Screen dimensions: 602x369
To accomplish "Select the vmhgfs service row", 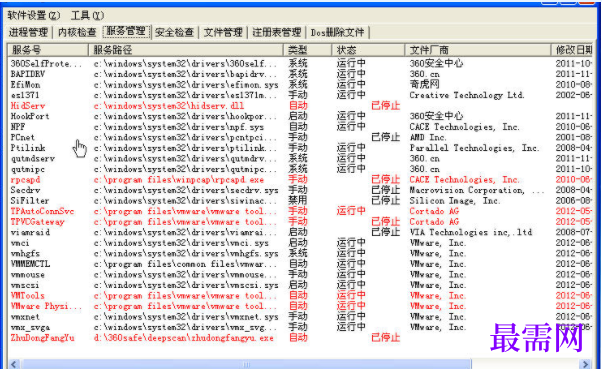I will pos(301,253).
